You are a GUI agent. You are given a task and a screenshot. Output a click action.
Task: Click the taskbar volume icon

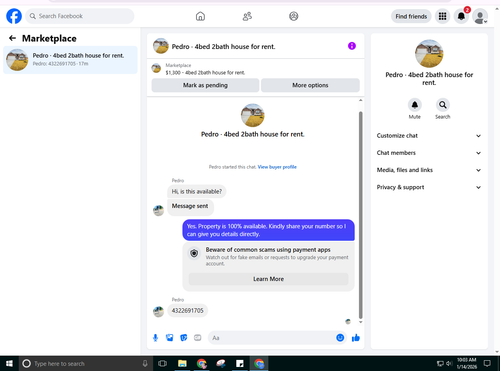pos(449,363)
